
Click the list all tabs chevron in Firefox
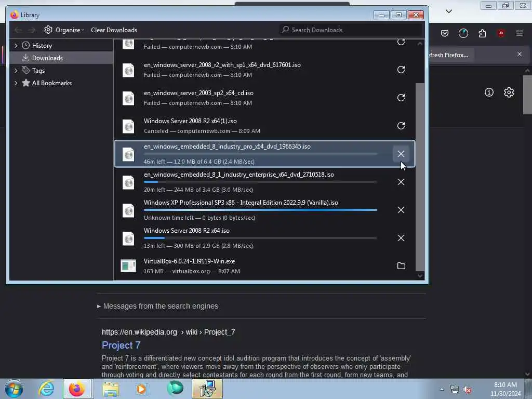pyautogui.click(x=448, y=11)
